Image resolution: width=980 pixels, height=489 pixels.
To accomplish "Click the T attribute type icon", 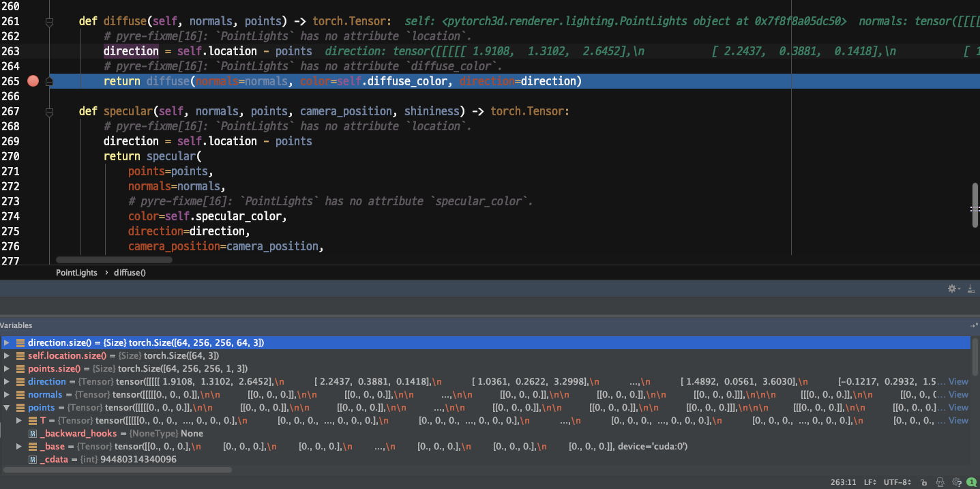I will [33, 420].
